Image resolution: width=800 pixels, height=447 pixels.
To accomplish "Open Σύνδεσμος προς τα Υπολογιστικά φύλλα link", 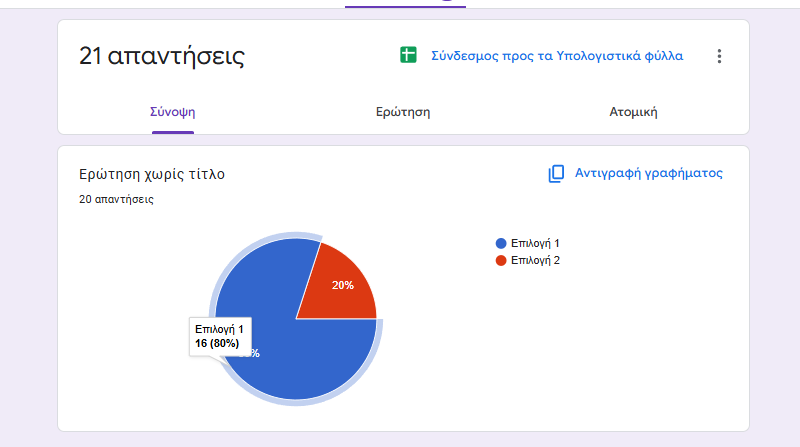I will [x=557, y=56].
